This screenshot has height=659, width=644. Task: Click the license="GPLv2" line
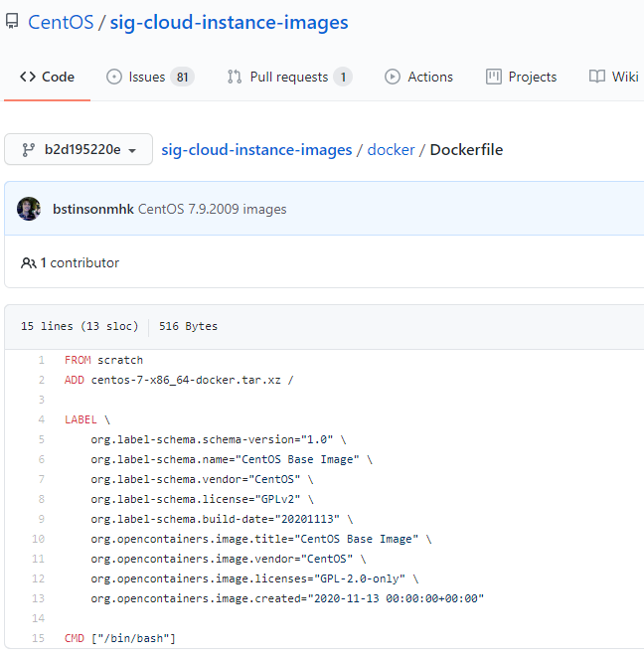pos(202,499)
